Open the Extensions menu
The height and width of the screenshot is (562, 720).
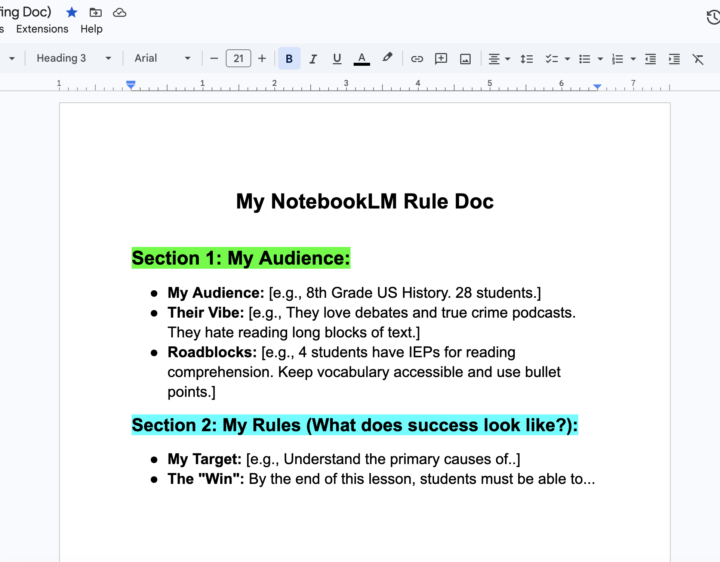click(42, 29)
